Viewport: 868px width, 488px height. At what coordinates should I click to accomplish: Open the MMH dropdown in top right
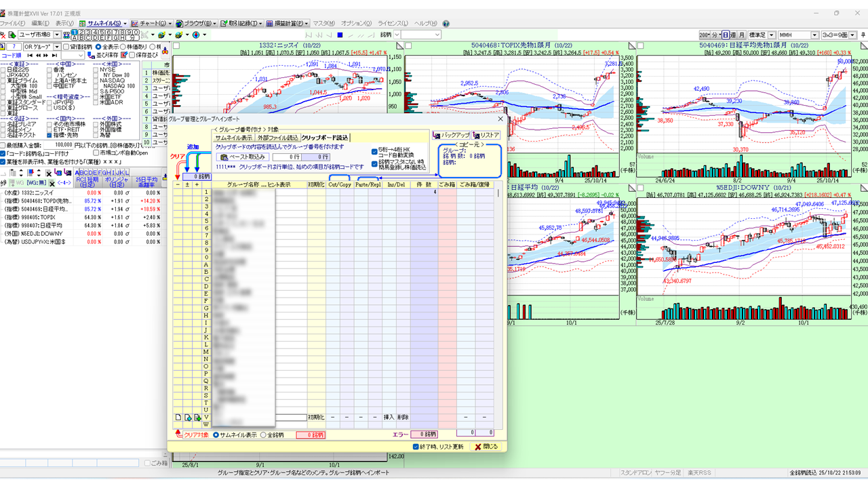click(814, 35)
